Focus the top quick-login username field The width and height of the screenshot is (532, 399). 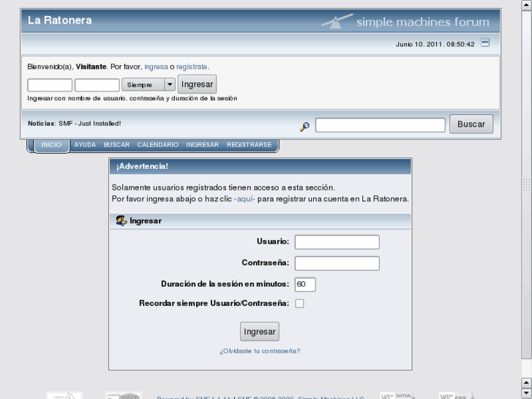(50, 85)
